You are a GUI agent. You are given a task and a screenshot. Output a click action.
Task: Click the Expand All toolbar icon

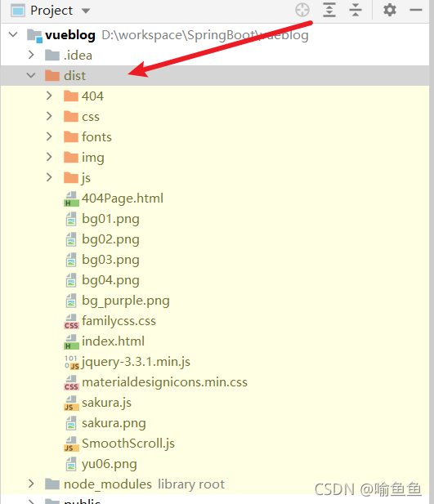(x=329, y=10)
